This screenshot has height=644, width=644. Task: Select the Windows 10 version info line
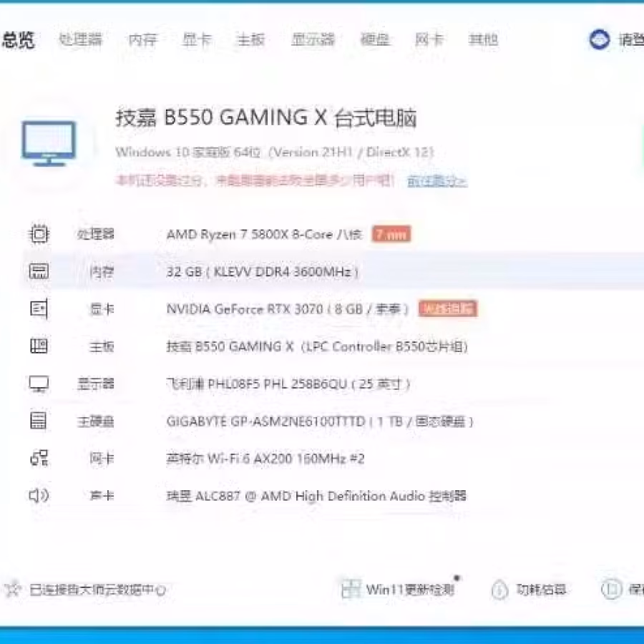coord(274,152)
